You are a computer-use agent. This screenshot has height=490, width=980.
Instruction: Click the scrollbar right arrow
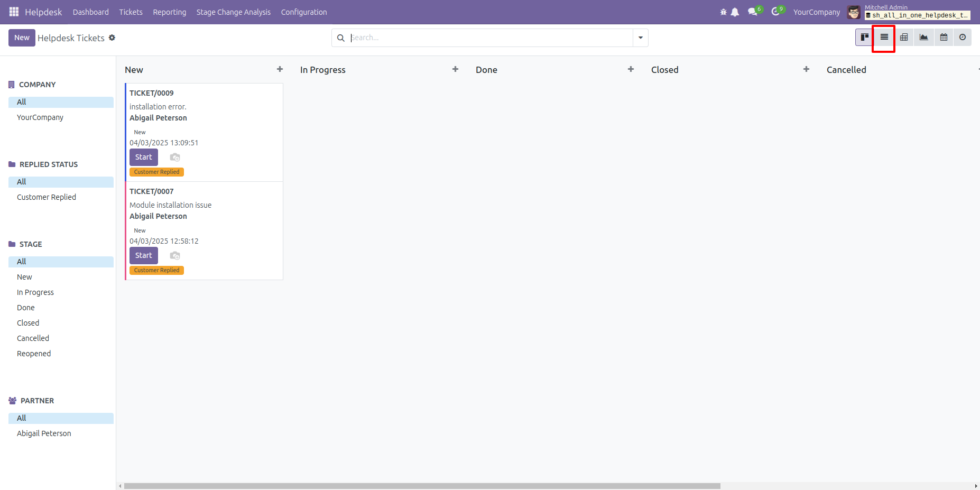976,486
